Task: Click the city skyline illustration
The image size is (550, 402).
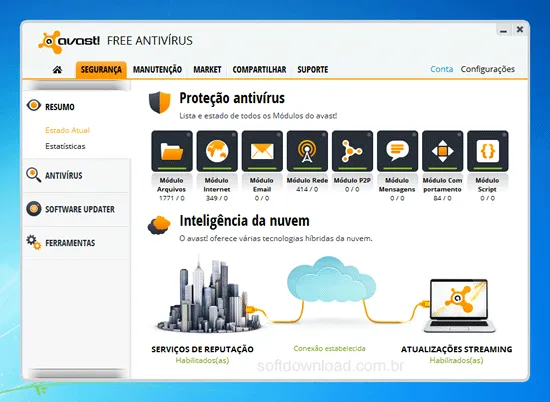Action: (209, 295)
